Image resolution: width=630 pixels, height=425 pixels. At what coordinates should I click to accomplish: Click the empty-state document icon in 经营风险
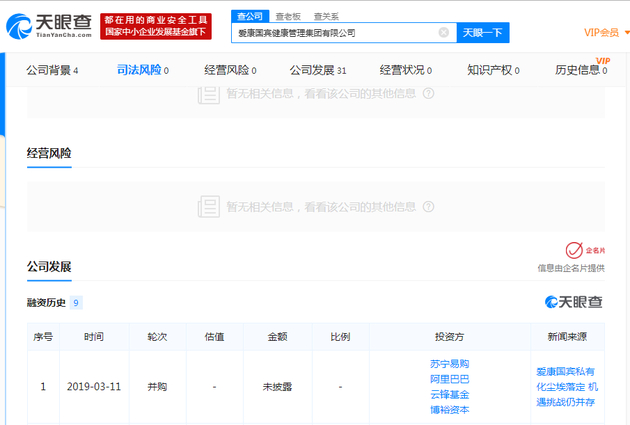pyautogui.click(x=208, y=207)
